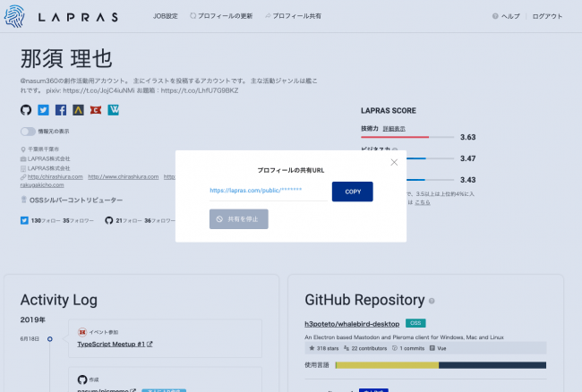
Task: Open the JOB設定 menu item
Action: [x=165, y=16]
